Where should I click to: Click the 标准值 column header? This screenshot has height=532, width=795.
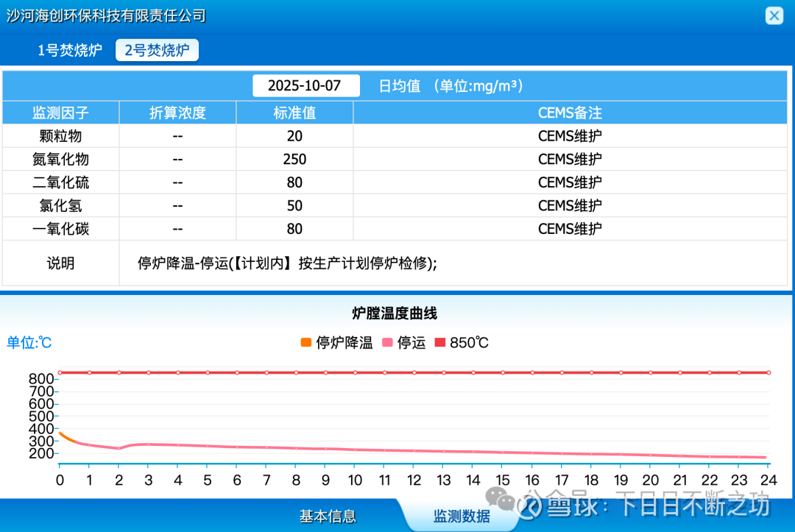point(294,113)
